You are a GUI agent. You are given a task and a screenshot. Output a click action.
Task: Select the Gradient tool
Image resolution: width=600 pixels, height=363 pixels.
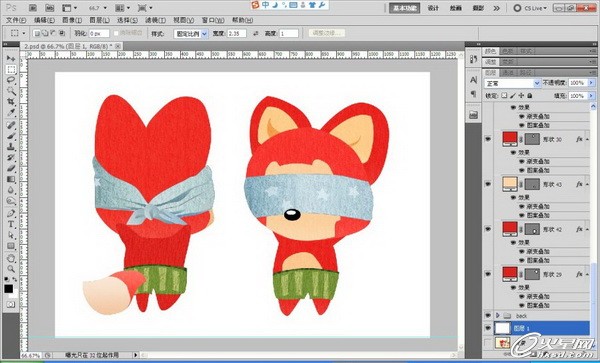coord(11,179)
